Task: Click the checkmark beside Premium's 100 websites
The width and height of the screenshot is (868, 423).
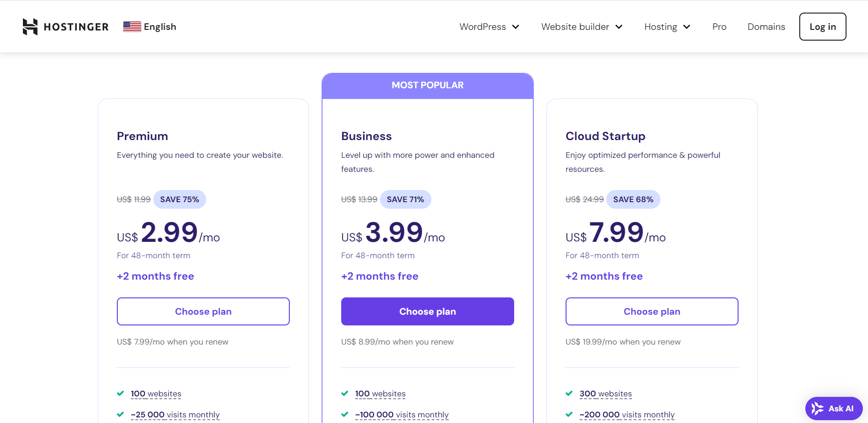Action: click(x=120, y=393)
